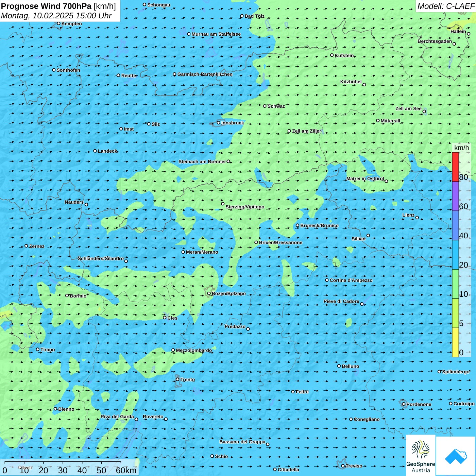The height and width of the screenshot is (476, 476).
Task: Click the 'Prognose Wind 700hPa' title
Action: pos(47,6)
